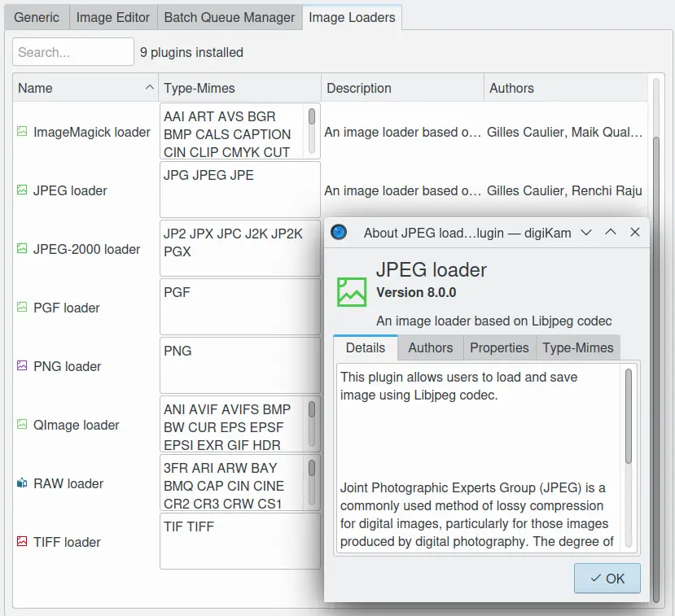Click the JPEG-2000 loader icon

[22, 249]
